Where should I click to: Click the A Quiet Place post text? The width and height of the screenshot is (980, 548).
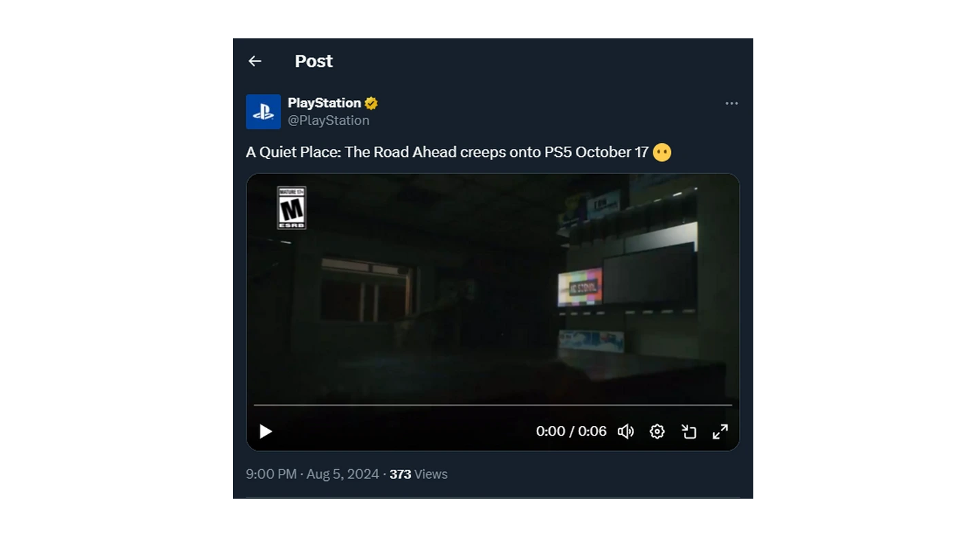coord(447,152)
